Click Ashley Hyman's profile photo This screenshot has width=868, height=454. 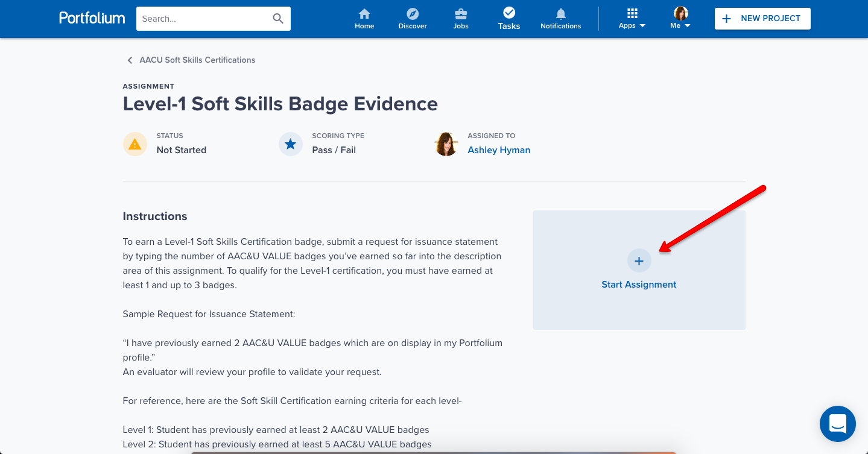click(446, 144)
